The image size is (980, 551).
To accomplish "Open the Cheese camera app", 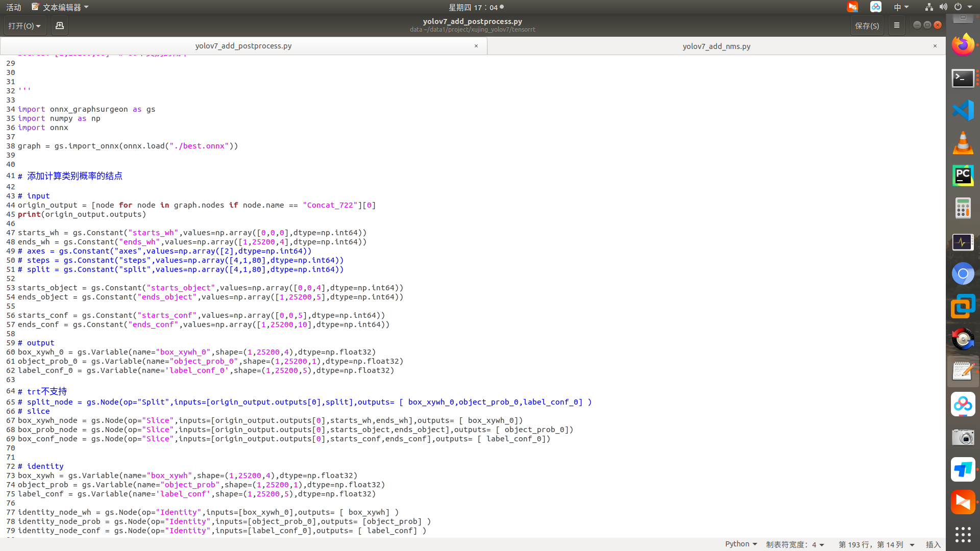I will pos(963,437).
